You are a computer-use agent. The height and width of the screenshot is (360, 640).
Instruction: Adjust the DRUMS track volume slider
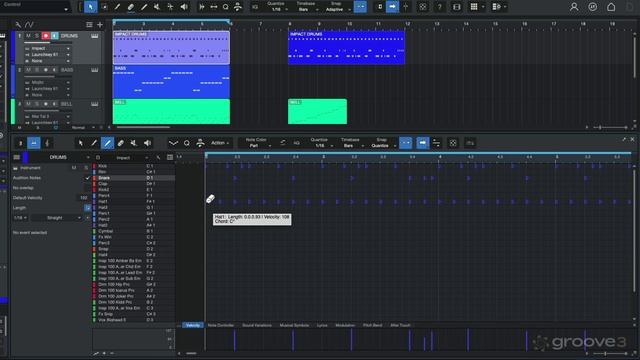[x=49, y=42]
